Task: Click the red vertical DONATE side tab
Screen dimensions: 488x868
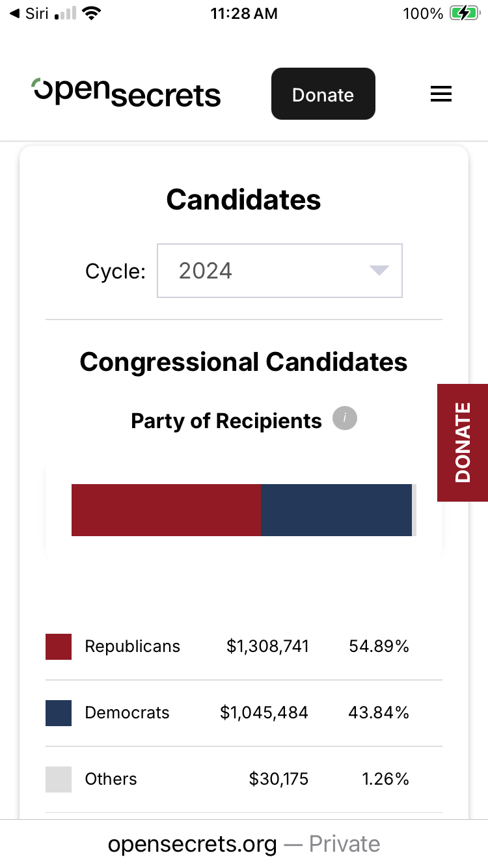Action: [463, 442]
